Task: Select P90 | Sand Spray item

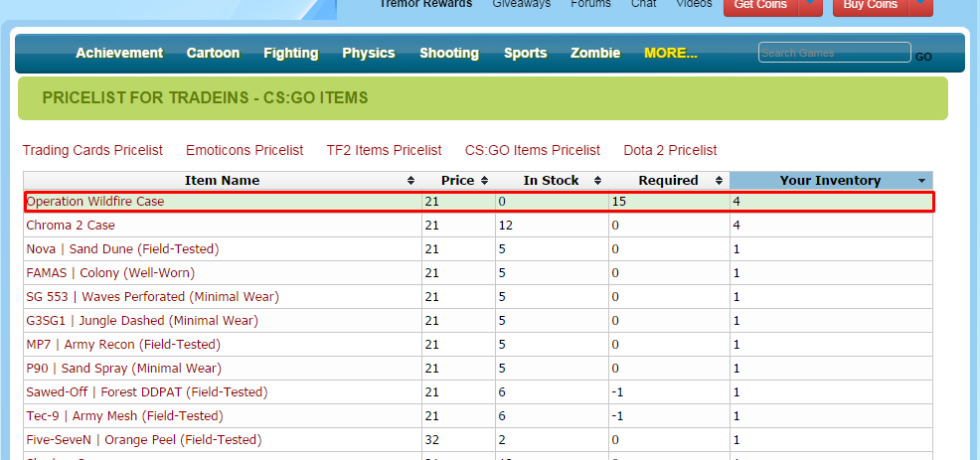Action: 124,369
